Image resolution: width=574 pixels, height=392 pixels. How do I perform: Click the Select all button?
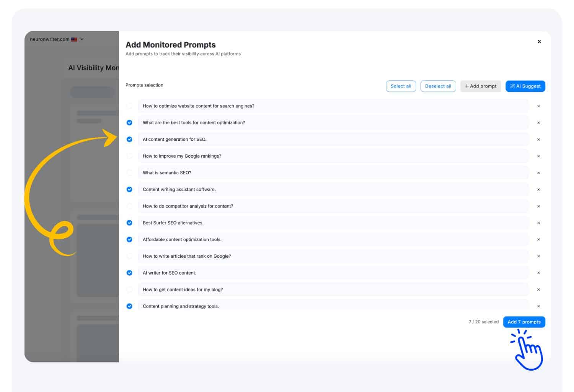401,86
